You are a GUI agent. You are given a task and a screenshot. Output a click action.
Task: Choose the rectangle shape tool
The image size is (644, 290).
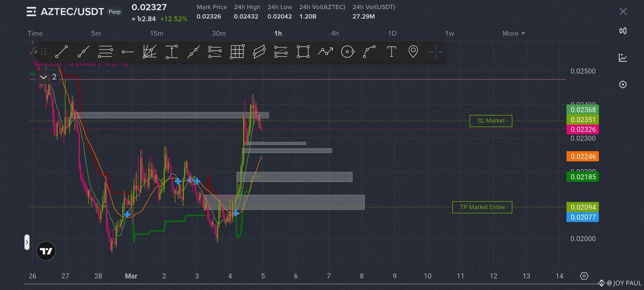click(303, 52)
